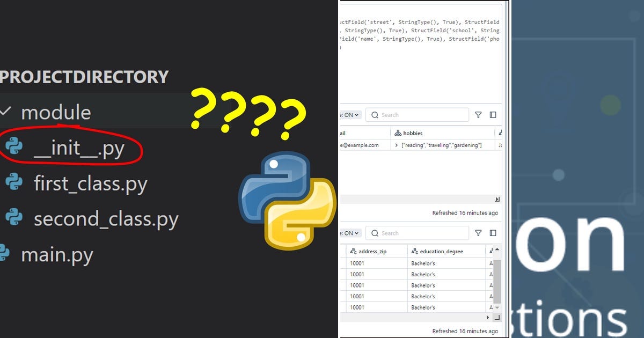Toggle the columns panel icon above address_zip table

point(493,233)
